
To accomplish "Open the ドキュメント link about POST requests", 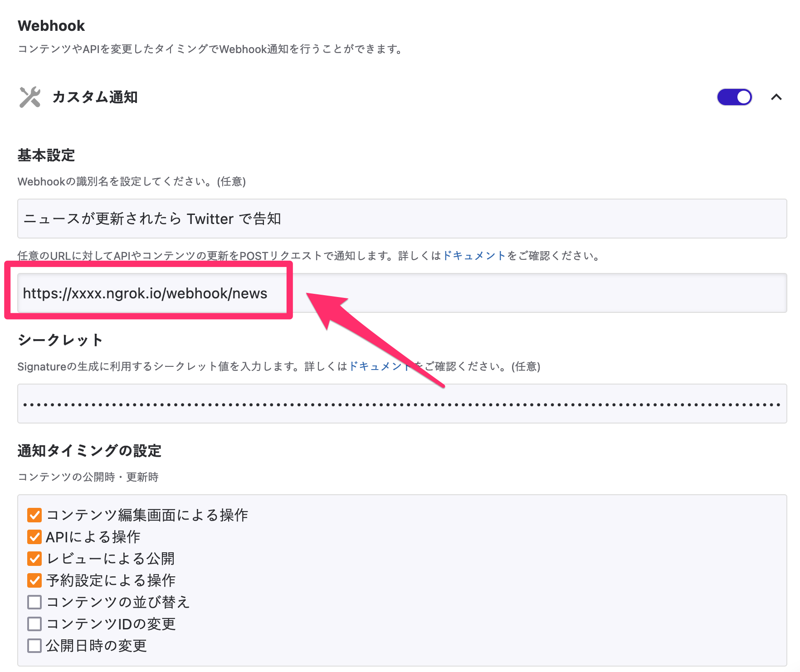I will (x=473, y=256).
